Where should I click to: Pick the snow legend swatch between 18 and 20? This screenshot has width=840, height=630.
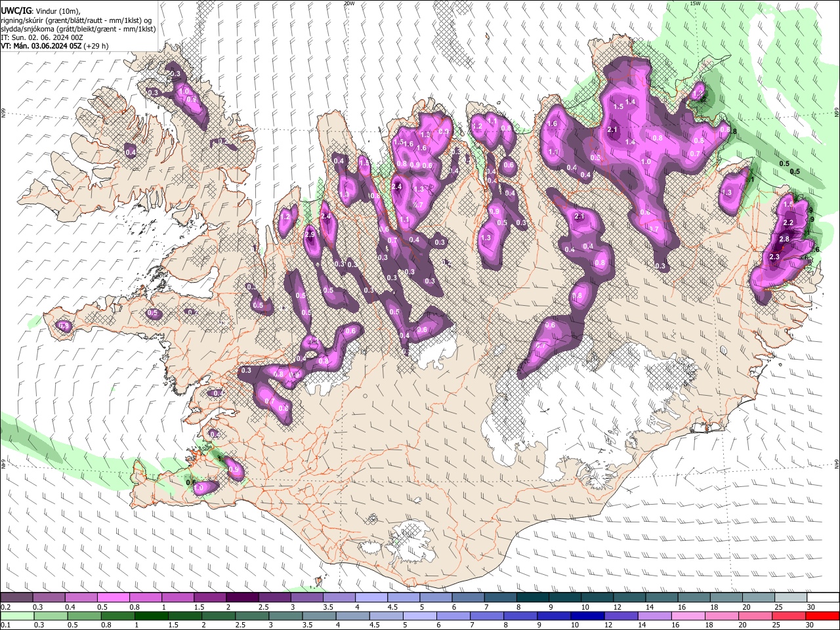tap(726, 598)
